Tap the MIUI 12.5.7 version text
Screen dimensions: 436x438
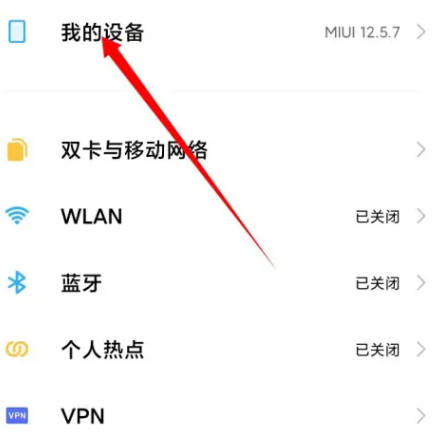point(362,32)
